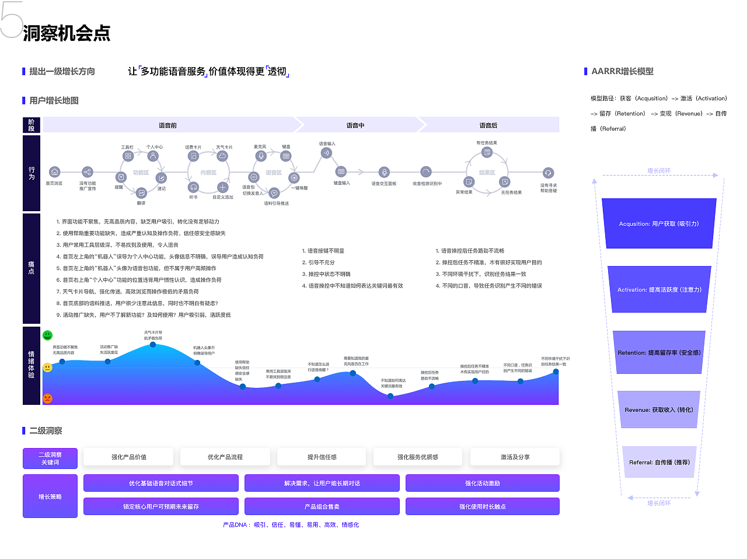The height and width of the screenshot is (560, 747).
Task: Select the 键盘输入 keyboard icon
Action: (341, 171)
